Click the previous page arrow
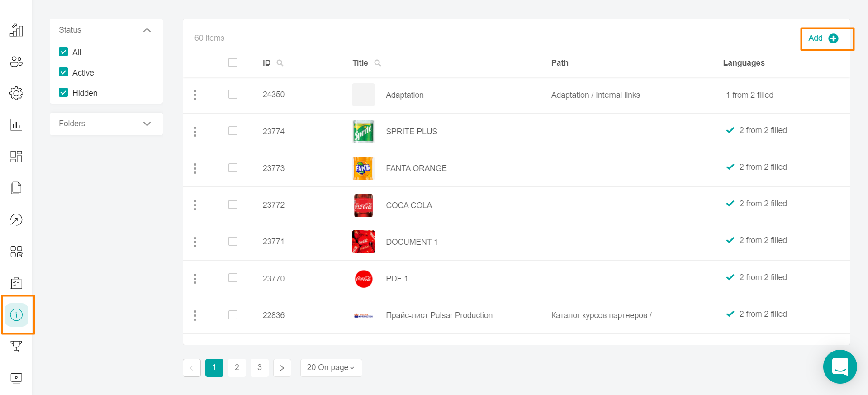 pyautogui.click(x=192, y=368)
